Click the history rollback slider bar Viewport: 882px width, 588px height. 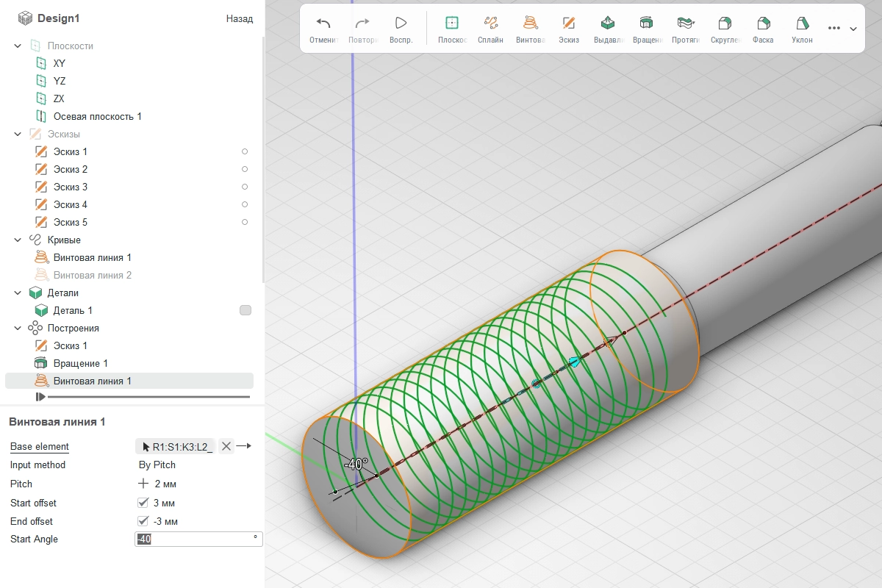(147, 397)
